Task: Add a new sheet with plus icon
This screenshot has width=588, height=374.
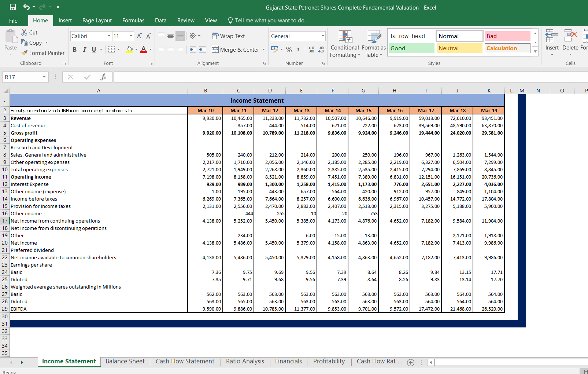Action: tap(411, 363)
